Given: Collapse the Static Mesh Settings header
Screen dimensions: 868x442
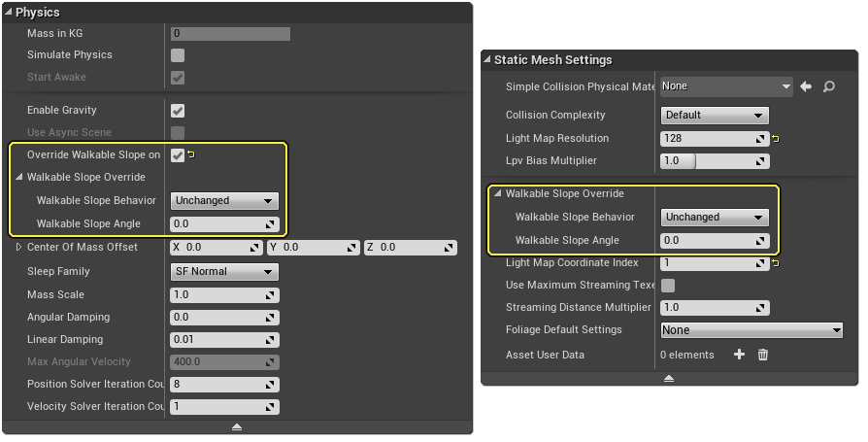Looking at the screenshot, I should (x=487, y=60).
